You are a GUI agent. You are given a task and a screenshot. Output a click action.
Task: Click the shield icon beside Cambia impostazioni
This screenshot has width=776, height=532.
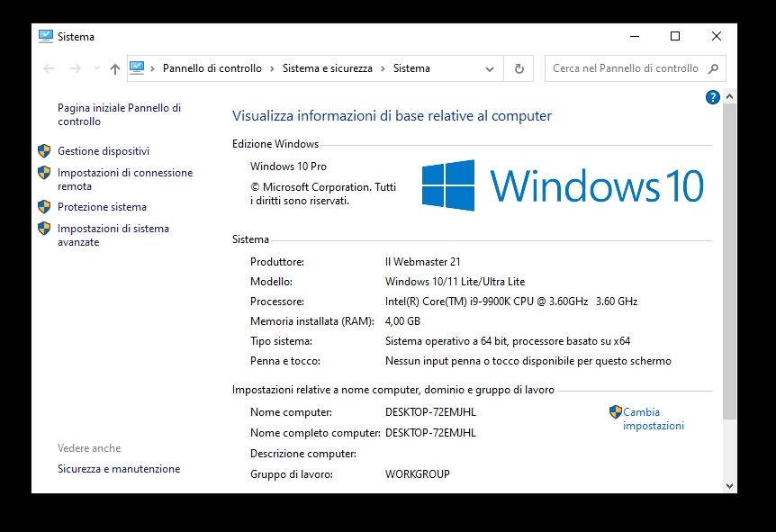coord(615,411)
